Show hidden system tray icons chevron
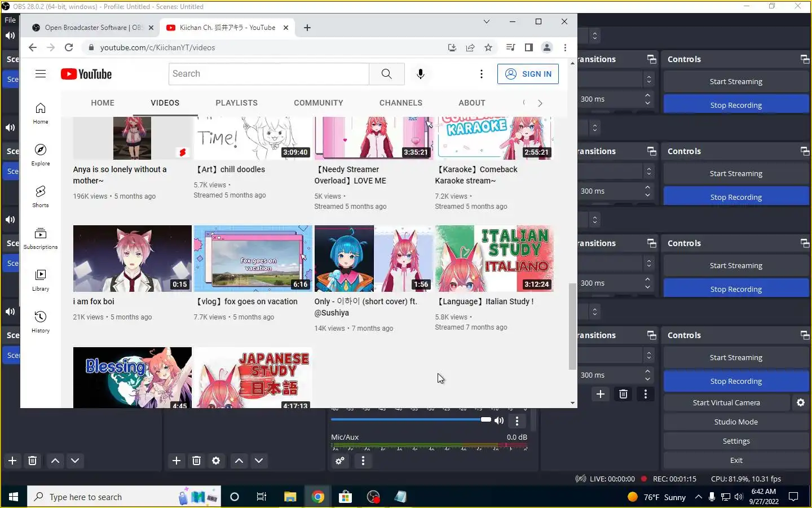The image size is (812, 508). [x=698, y=497]
